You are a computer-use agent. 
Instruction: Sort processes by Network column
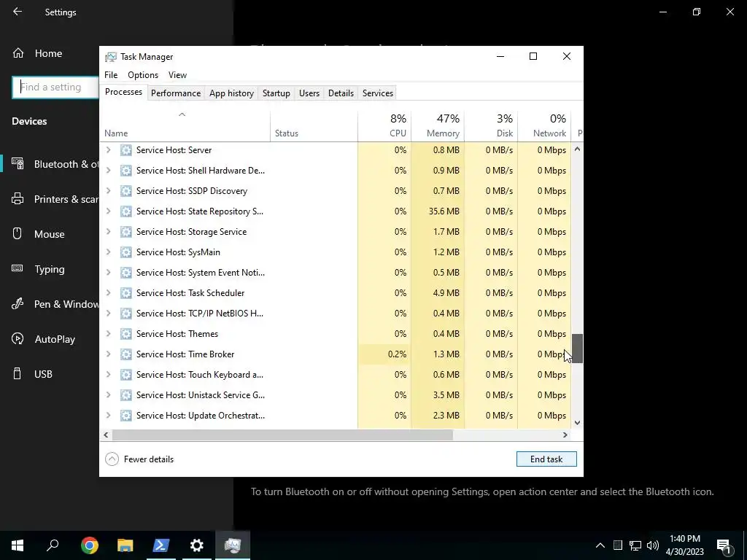pos(544,125)
